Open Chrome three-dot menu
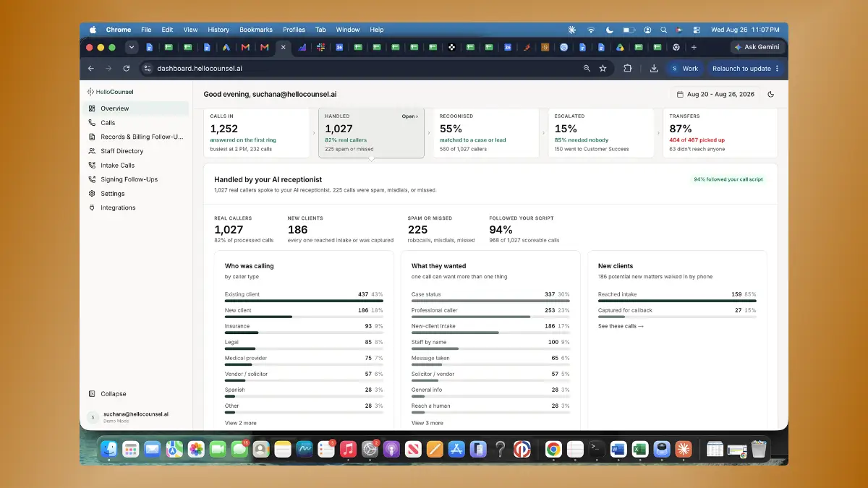The width and height of the screenshot is (868, 488). [x=778, y=69]
